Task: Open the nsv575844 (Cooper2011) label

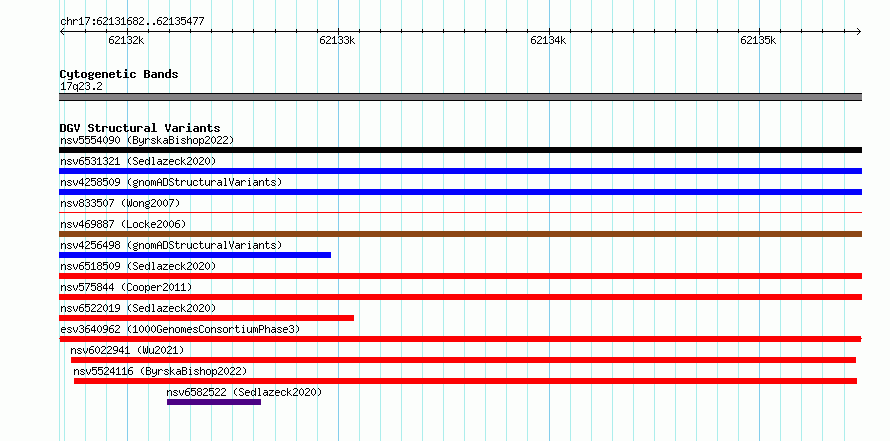Action: [x=126, y=287]
